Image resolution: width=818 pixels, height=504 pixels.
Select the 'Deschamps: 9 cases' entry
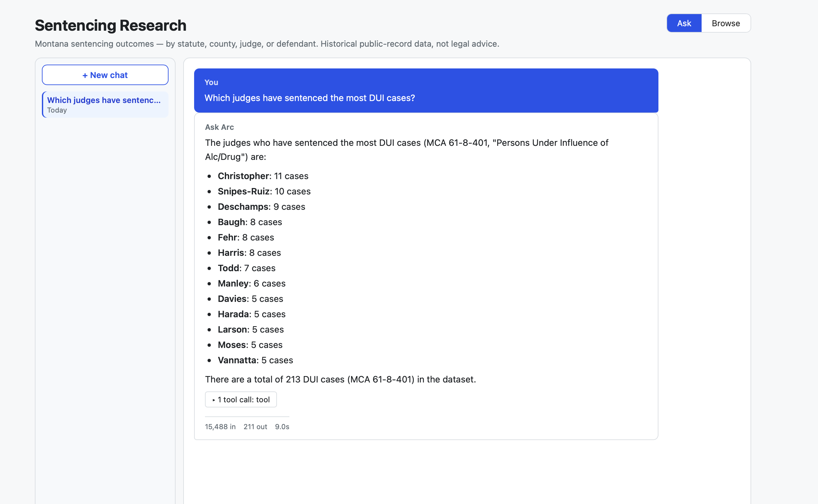tap(261, 207)
